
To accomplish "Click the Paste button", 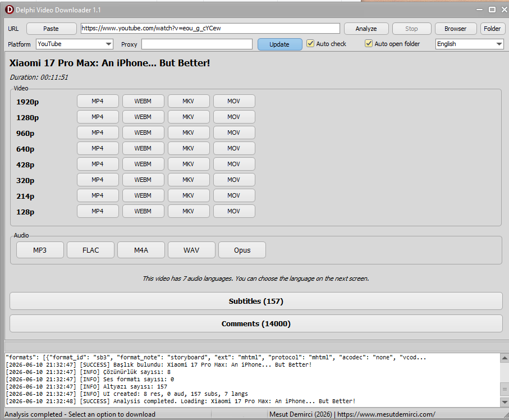I will [x=51, y=29].
